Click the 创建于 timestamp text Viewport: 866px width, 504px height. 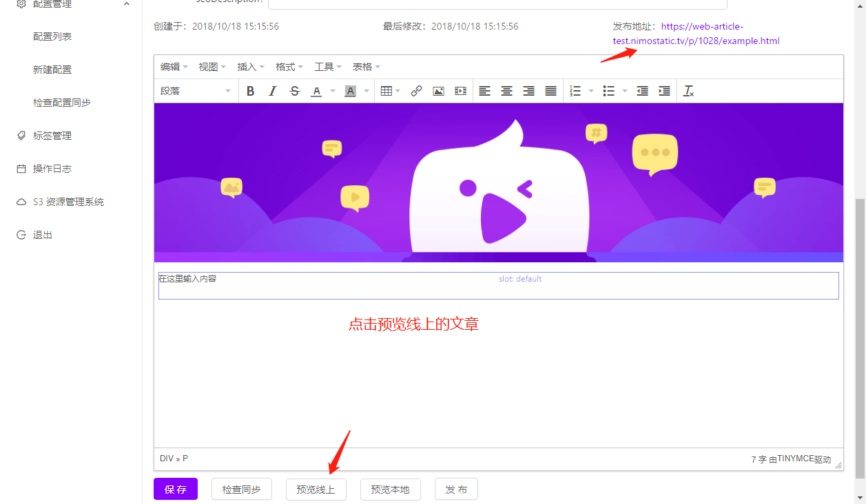pos(216,26)
